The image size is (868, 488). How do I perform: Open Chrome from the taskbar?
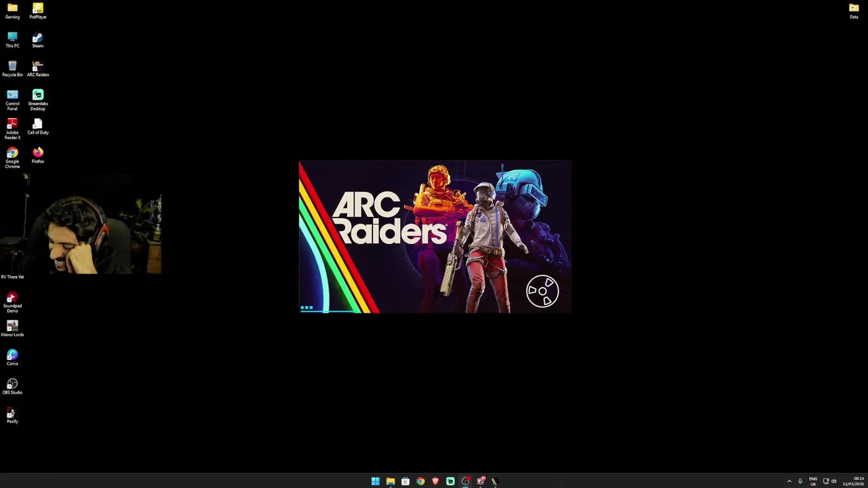point(420,481)
